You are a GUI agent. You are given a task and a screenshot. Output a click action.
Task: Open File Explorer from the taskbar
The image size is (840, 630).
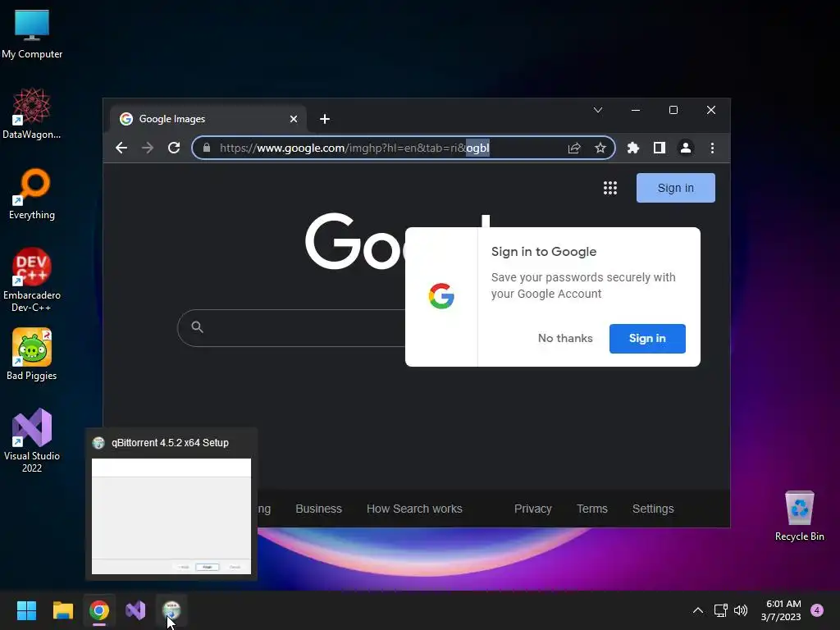[62, 610]
